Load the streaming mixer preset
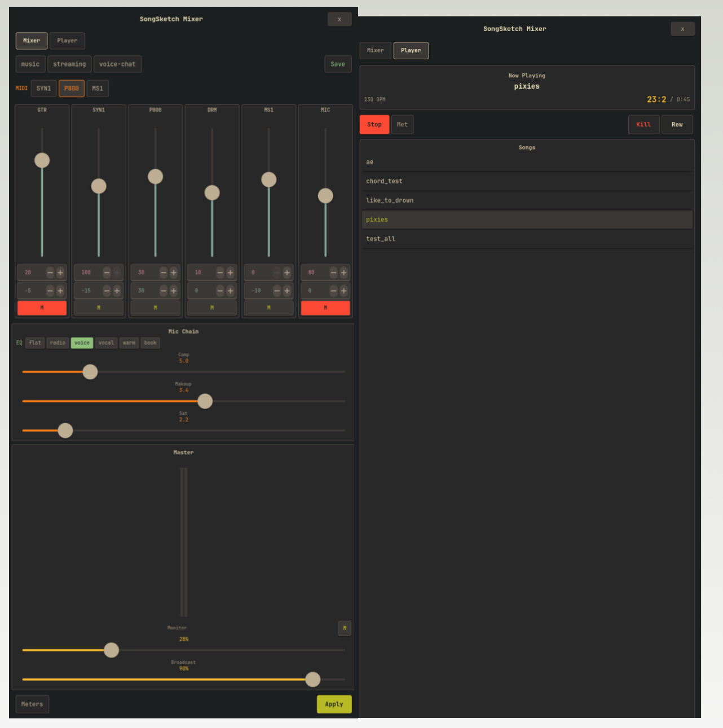Screen dimensions: 723x728 coord(69,64)
